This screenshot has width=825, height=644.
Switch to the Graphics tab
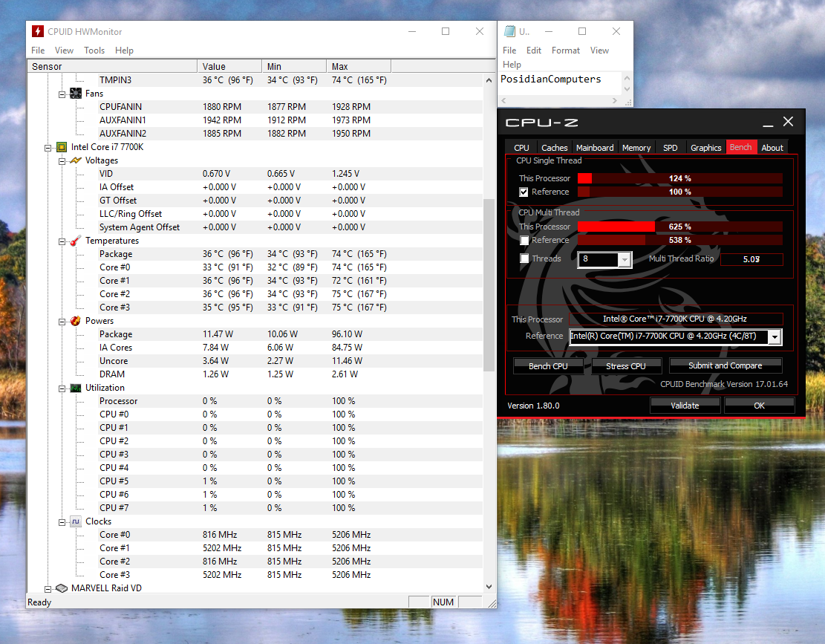pos(705,148)
